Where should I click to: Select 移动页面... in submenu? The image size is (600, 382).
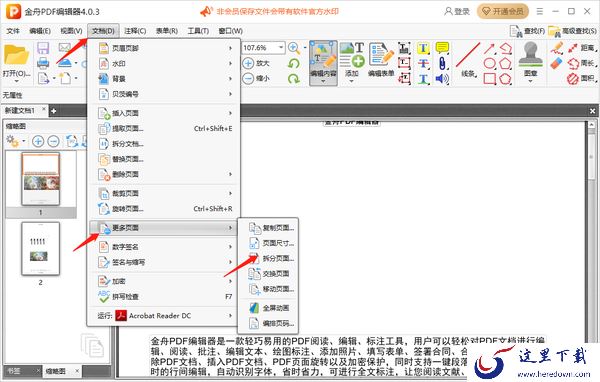268,289
